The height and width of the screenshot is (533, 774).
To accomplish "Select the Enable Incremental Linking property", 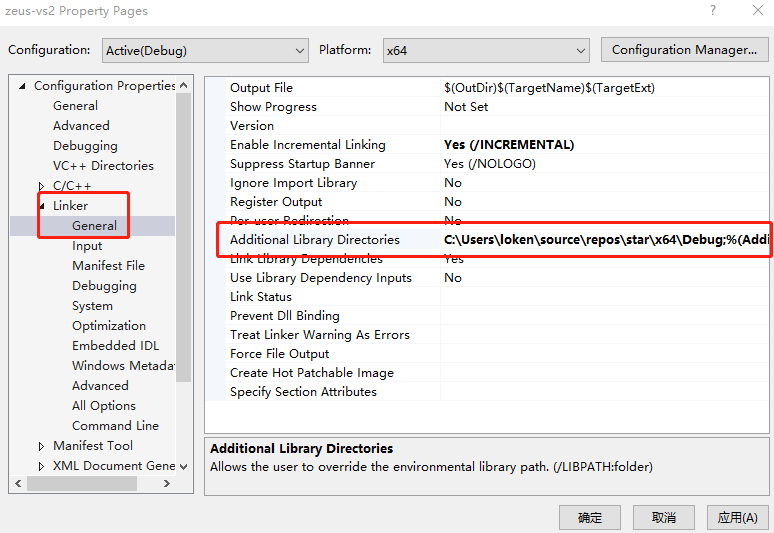I will 307,145.
